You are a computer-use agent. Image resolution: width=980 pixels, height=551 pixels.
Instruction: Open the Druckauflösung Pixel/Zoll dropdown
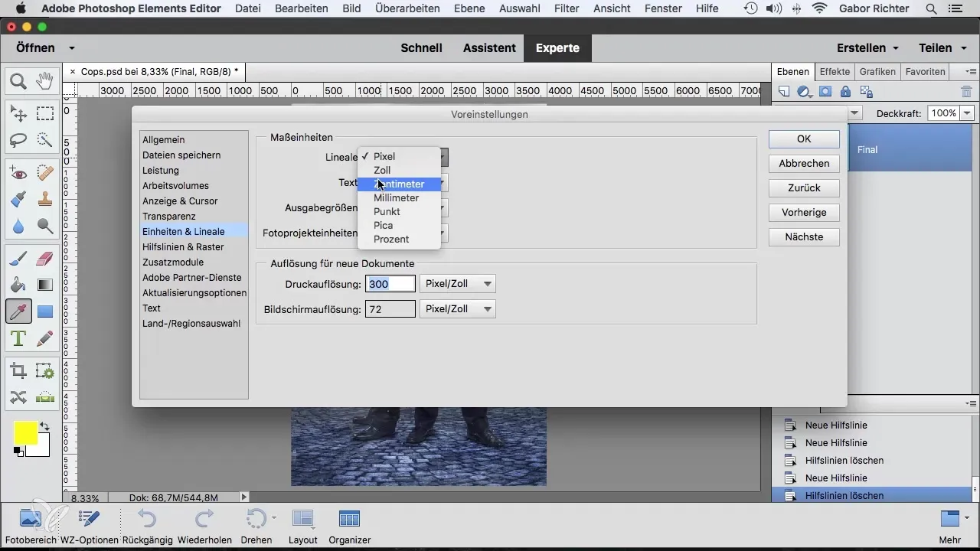[458, 284]
